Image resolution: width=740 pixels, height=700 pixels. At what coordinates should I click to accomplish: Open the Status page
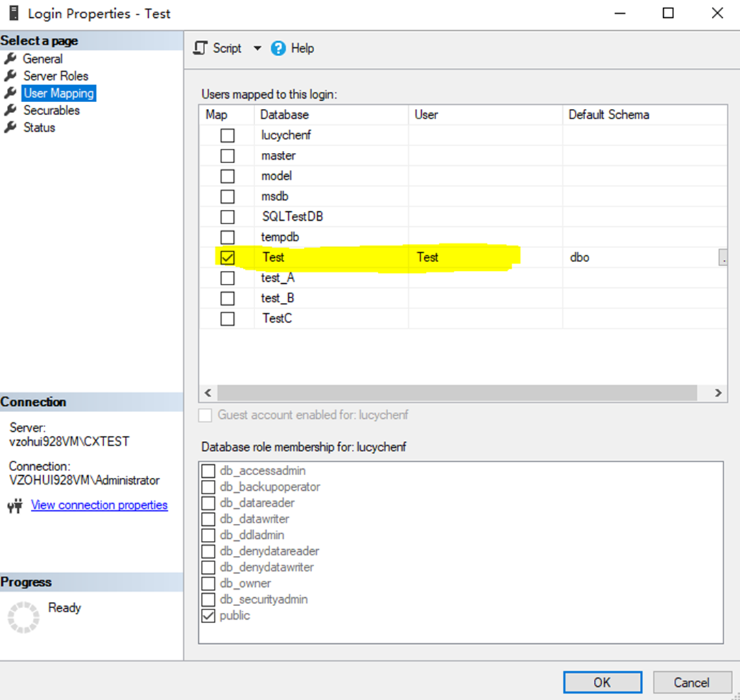[39, 128]
